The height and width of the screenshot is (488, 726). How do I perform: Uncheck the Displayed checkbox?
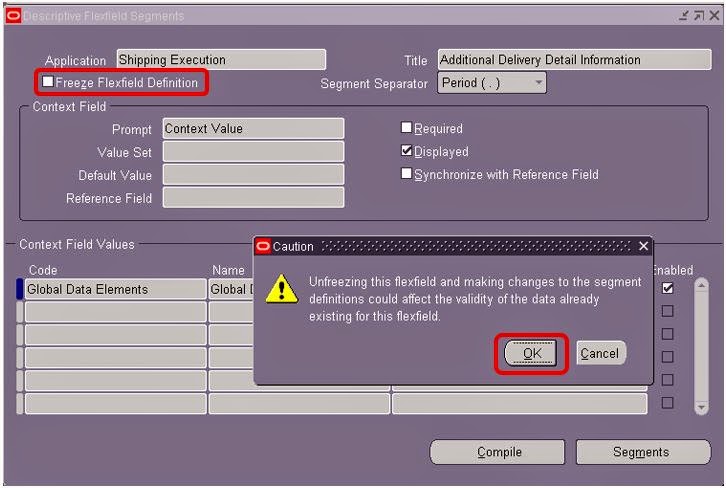coord(406,150)
